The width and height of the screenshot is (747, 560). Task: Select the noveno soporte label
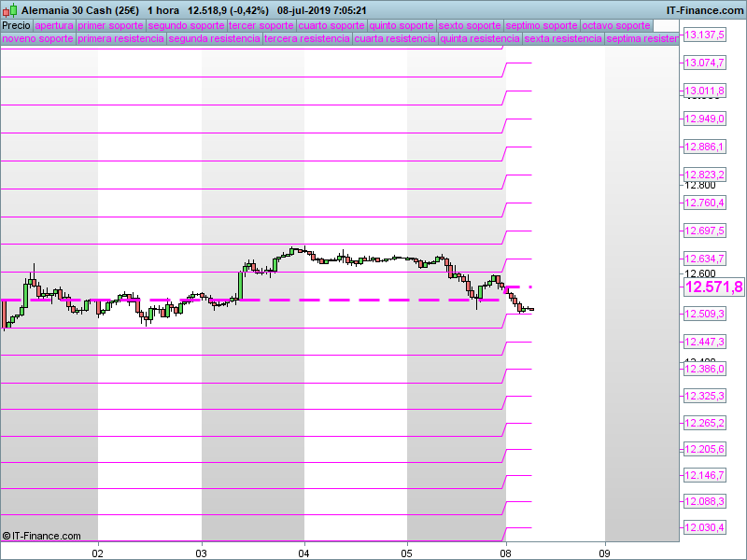coord(37,39)
